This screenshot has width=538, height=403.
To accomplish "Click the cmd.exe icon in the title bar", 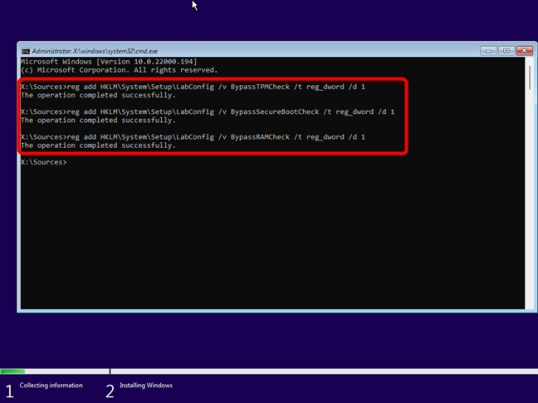I will click(25, 51).
